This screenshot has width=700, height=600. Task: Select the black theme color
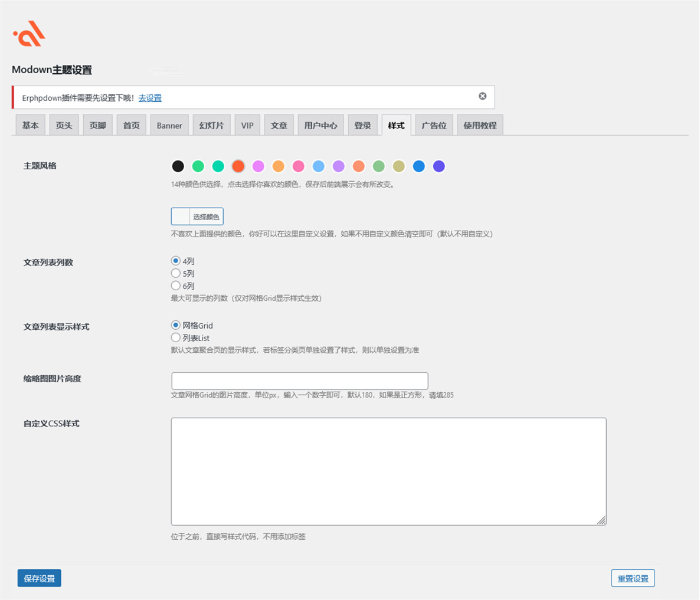coord(178,166)
